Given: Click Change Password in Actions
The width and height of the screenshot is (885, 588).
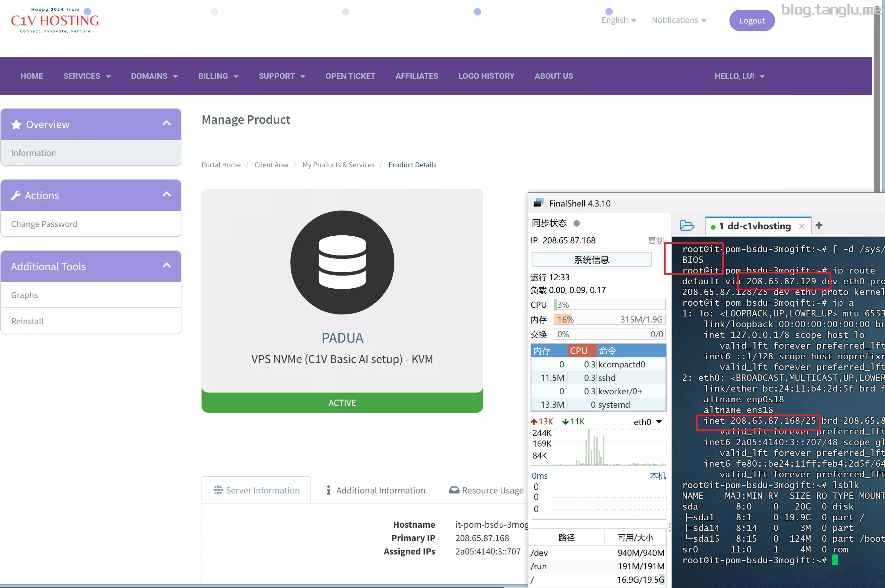Looking at the screenshot, I should coord(91,224).
